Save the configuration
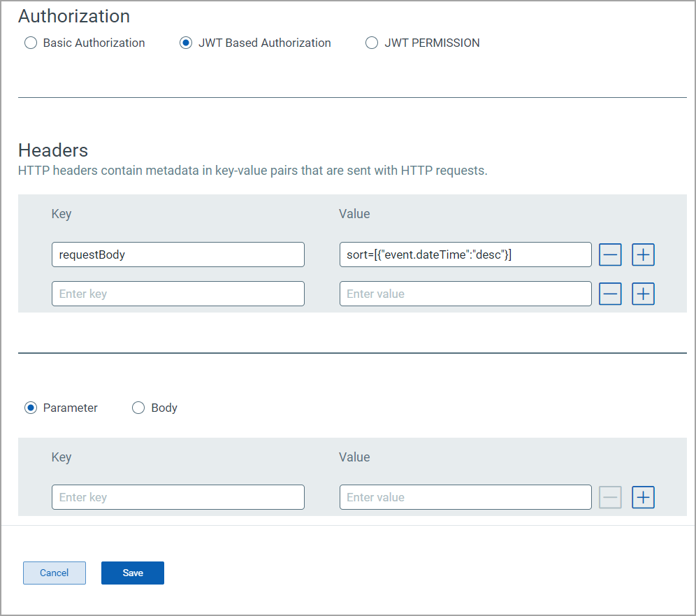The height and width of the screenshot is (616, 696). pos(133,573)
